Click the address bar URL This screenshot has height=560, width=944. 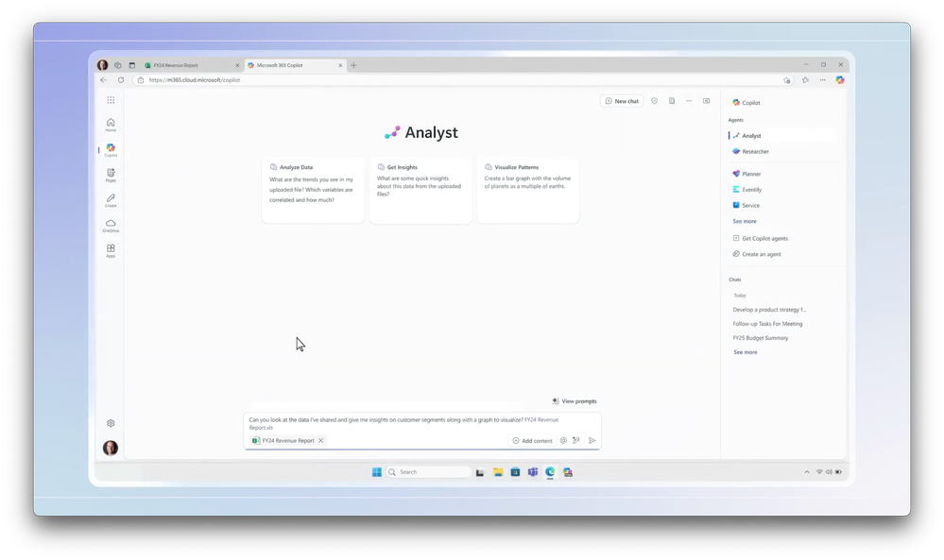click(195, 80)
